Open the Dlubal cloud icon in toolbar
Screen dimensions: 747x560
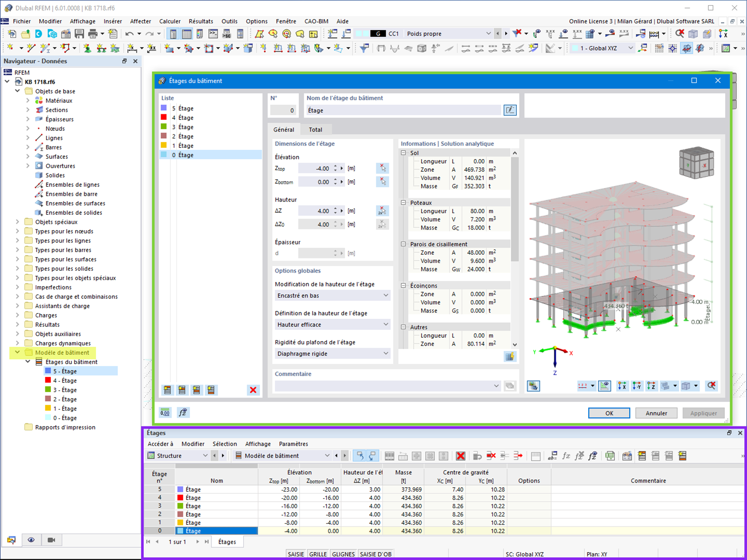pos(39,34)
